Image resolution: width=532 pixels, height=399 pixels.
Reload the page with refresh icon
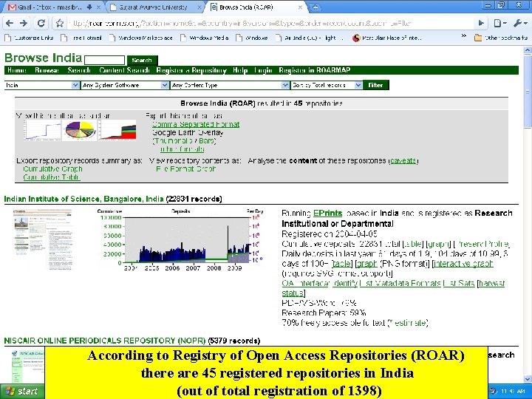pyautogui.click(x=41, y=23)
